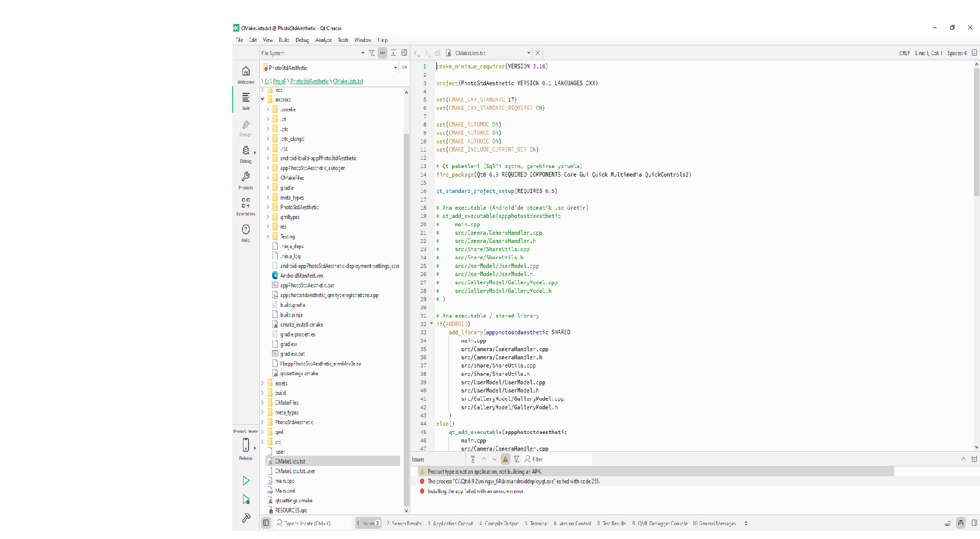Click the File System panel's underlined up-arrow icon

[x=393, y=53]
